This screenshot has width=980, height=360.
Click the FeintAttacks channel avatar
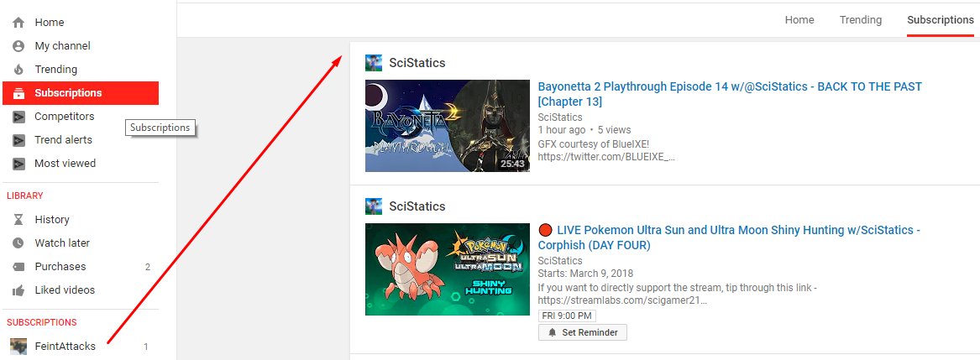pos(18,347)
